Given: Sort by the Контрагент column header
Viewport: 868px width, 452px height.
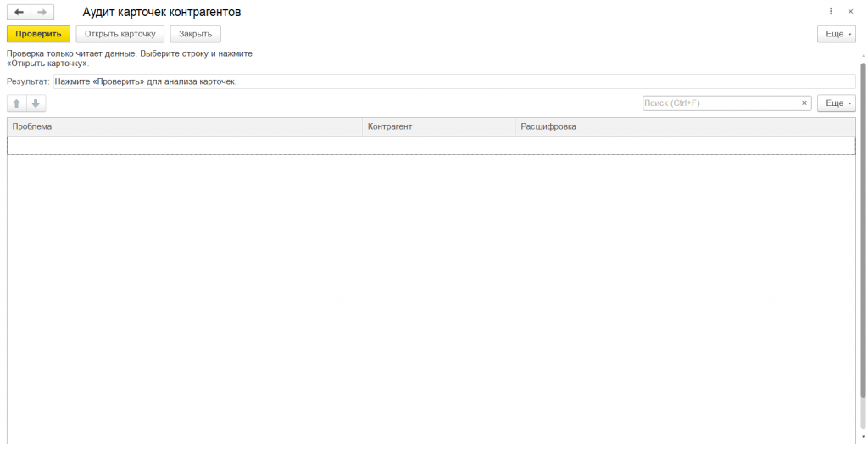Looking at the screenshot, I should click(x=439, y=126).
